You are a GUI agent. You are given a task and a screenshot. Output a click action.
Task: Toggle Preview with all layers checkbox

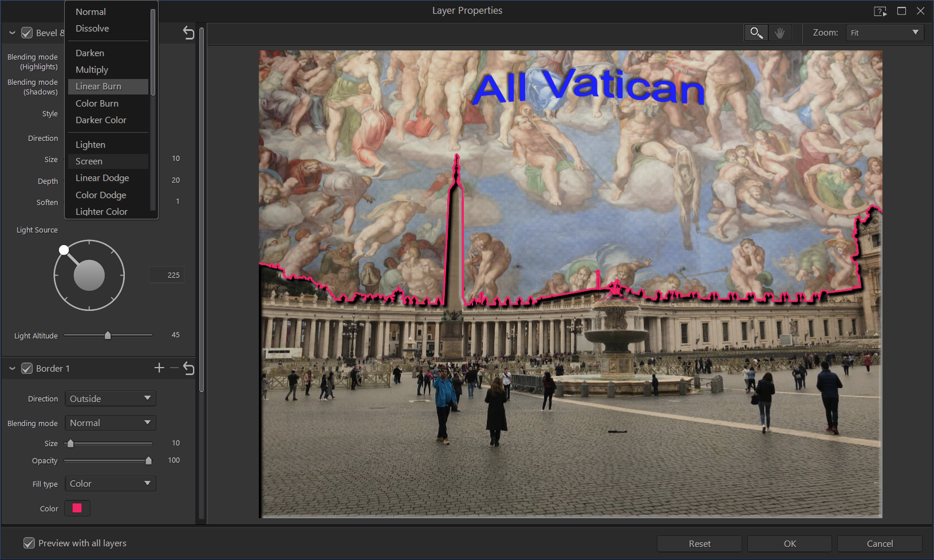click(x=29, y=543)
